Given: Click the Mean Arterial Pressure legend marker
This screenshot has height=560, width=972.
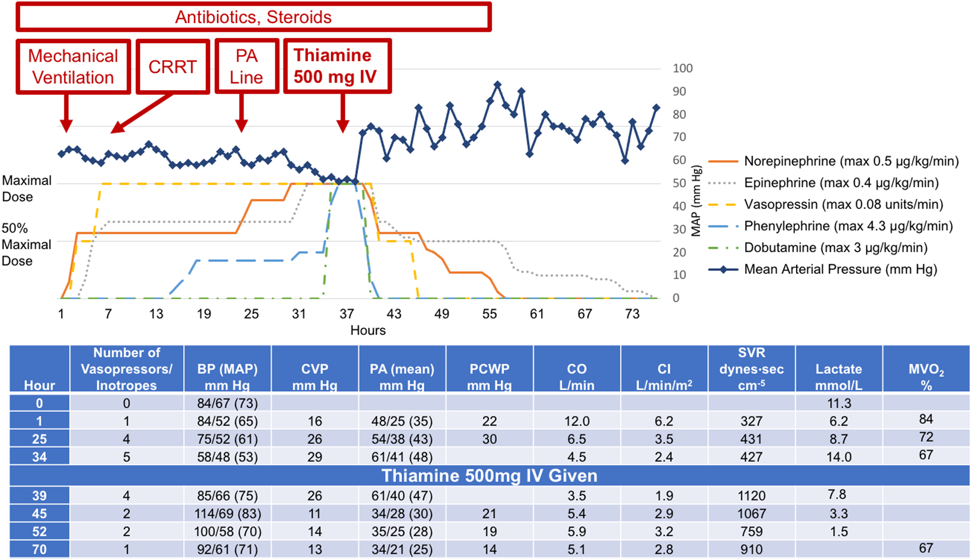Looking at the screenshot, I should [x=723, y=269].
